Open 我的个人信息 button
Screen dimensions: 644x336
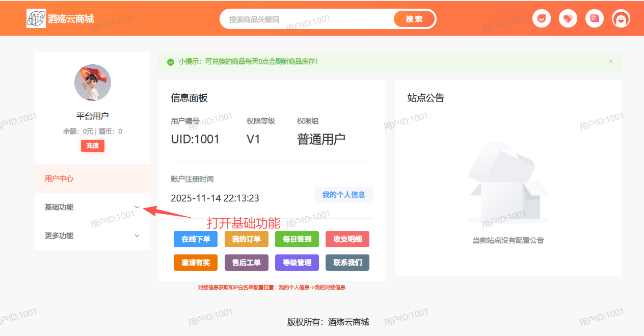[343, 195]
